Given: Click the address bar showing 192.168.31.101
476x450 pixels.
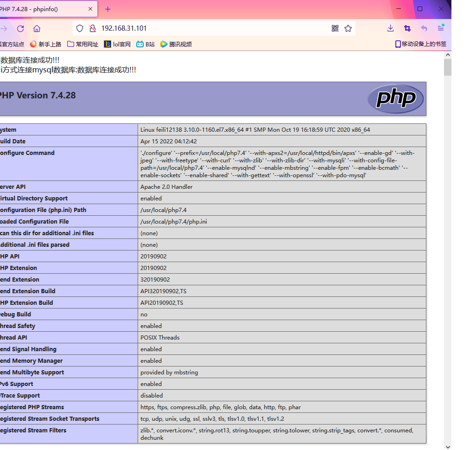Looking at the screenshot, I should point(209,28).
